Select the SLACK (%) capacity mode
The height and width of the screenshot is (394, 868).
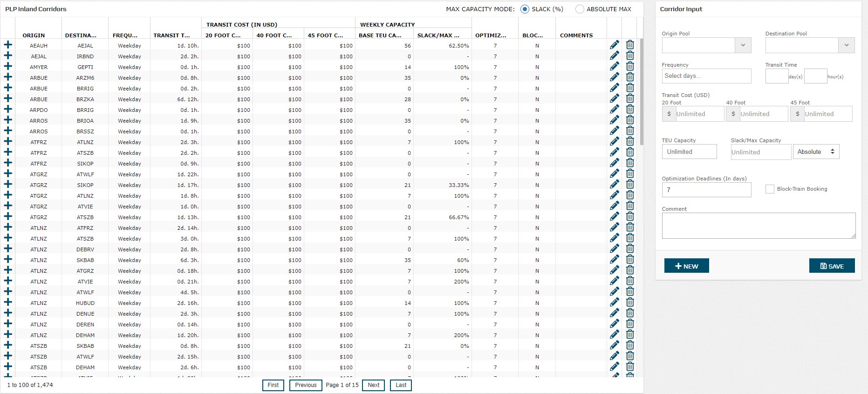(525, 9)
